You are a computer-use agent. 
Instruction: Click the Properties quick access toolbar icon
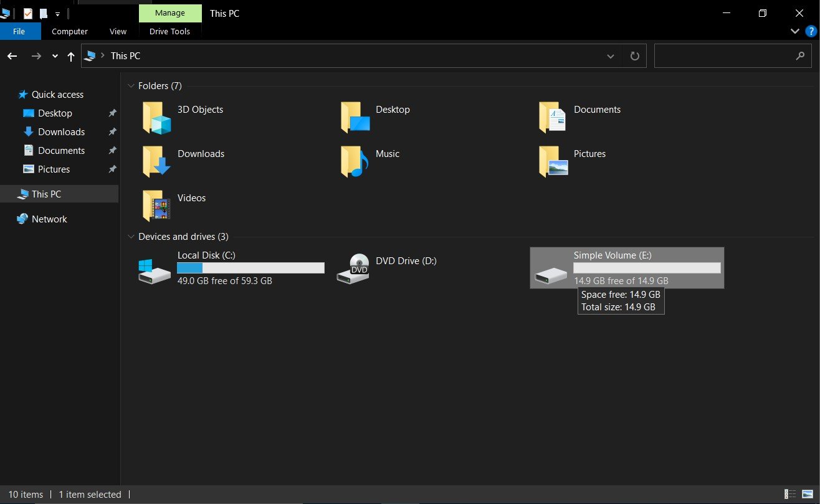(x=27, y=13)
